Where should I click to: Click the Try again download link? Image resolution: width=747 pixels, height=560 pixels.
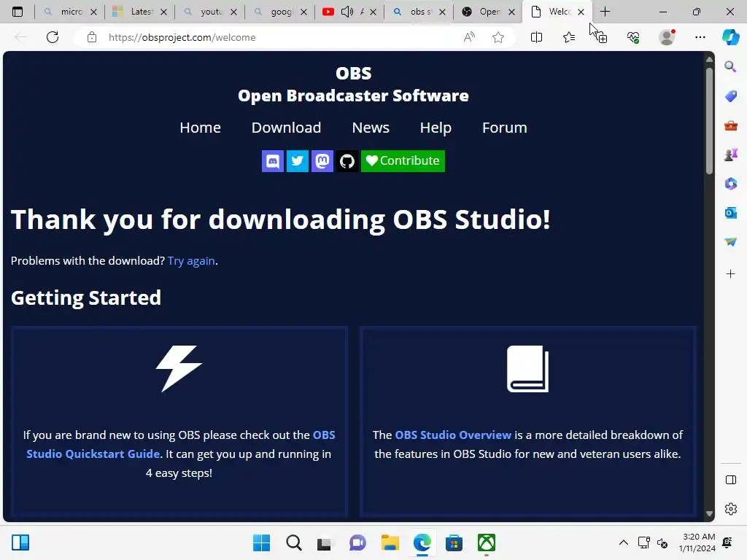pyautogui.click(x=191, y=261)
